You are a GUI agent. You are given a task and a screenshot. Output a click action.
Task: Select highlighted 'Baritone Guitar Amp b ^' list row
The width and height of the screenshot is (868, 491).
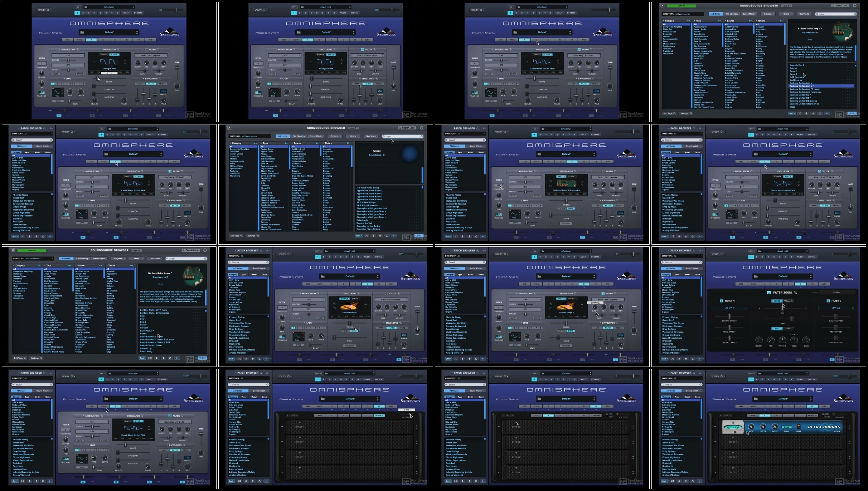pos(821,86)
